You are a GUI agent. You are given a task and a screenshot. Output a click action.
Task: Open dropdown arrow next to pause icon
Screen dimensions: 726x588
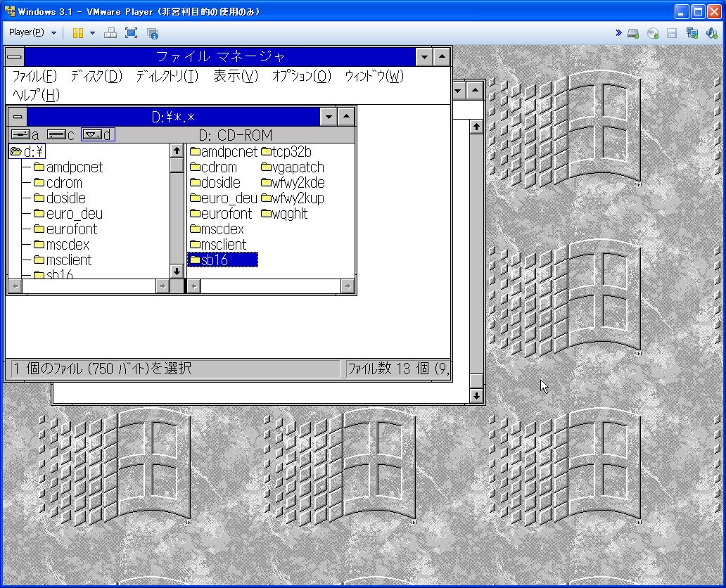click(x=92, y=33)
